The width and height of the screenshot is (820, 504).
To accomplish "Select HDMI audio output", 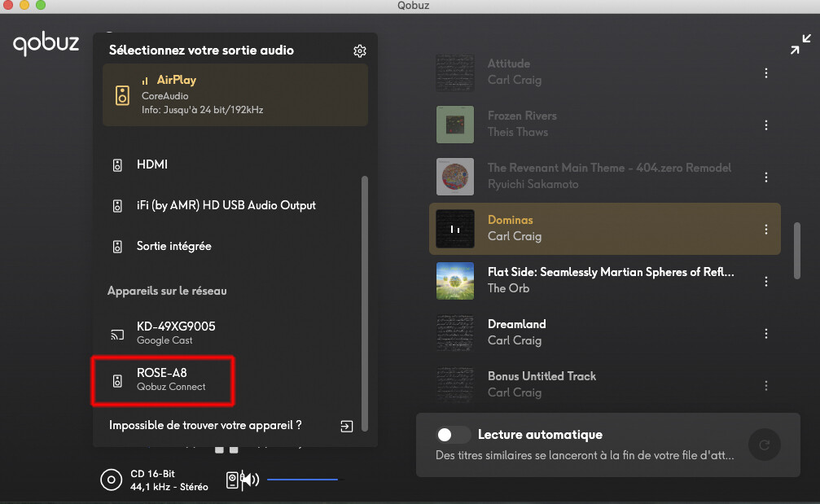I will 232,164.
